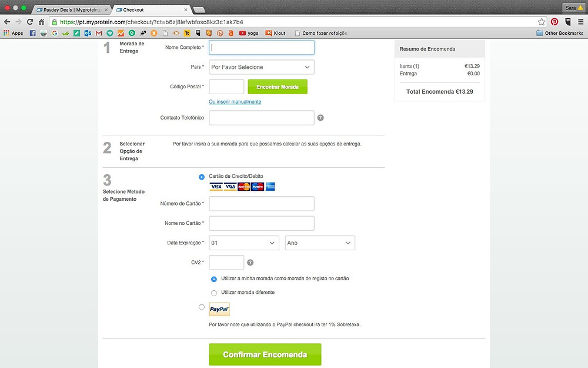
Task: Focus the Nome Completo input field
Action: point(262,47)
